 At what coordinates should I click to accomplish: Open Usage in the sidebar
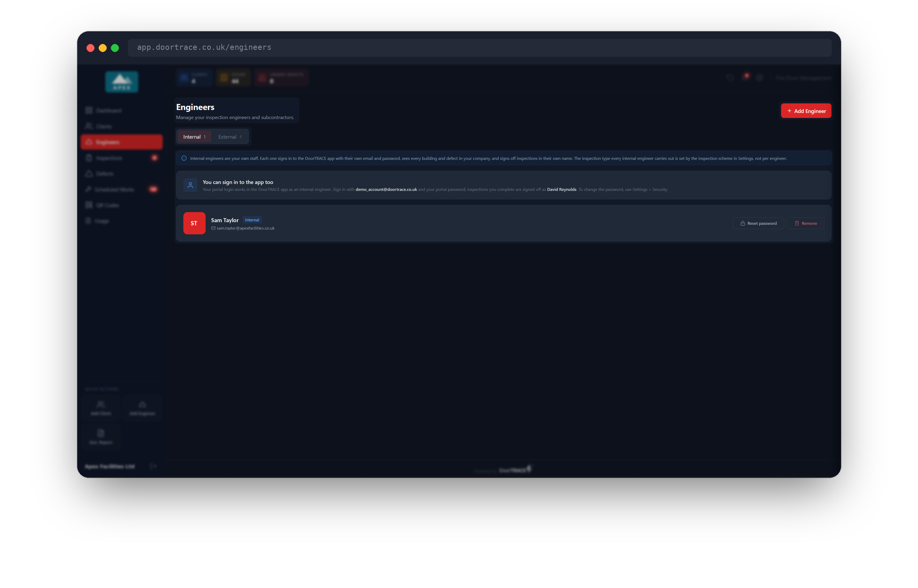pos(122,221)
